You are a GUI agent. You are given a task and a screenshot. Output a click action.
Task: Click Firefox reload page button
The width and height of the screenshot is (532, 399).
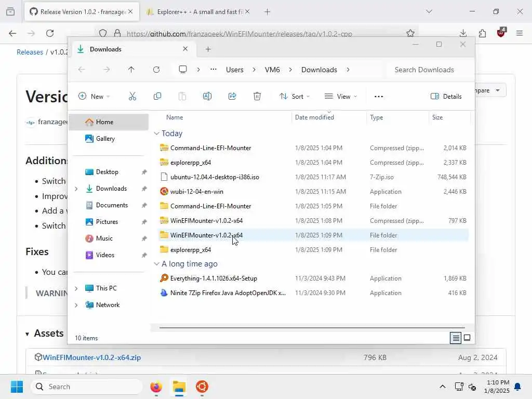(x=50, y=33)
